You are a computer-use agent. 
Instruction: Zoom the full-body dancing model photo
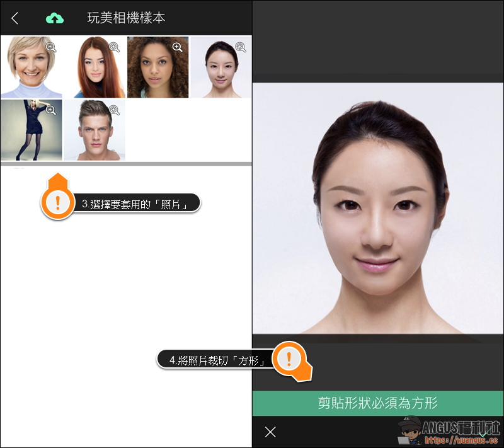tap(51, 110)
